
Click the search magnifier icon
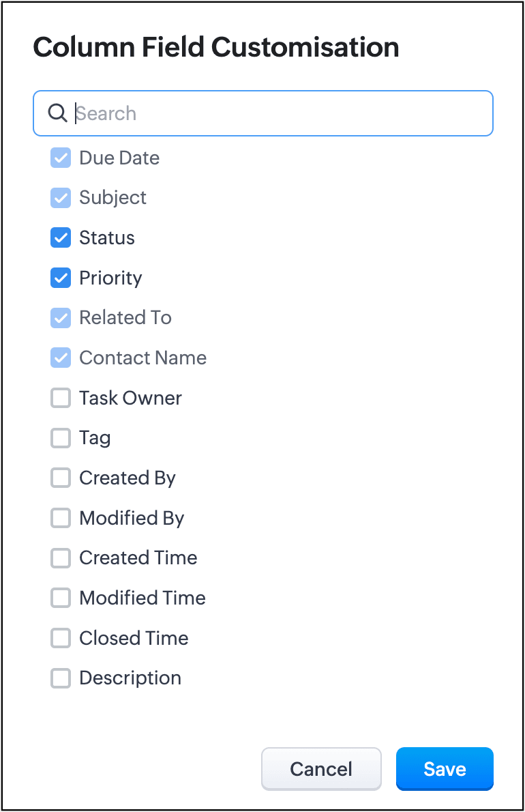tap(57, 113)
